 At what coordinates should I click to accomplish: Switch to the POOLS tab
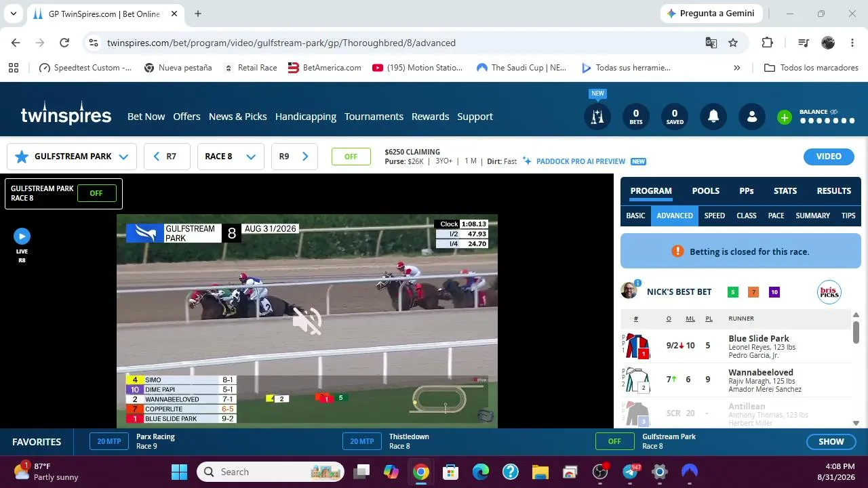(705, 191)
